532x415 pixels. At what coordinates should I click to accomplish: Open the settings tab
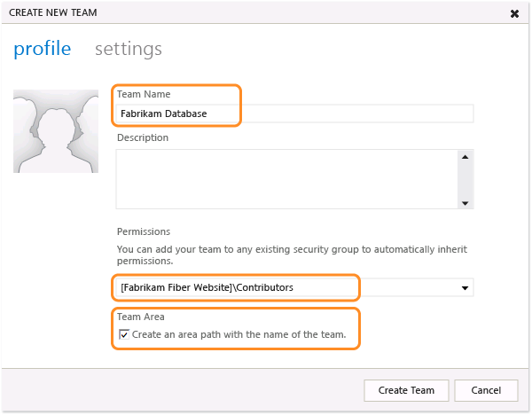129,49
